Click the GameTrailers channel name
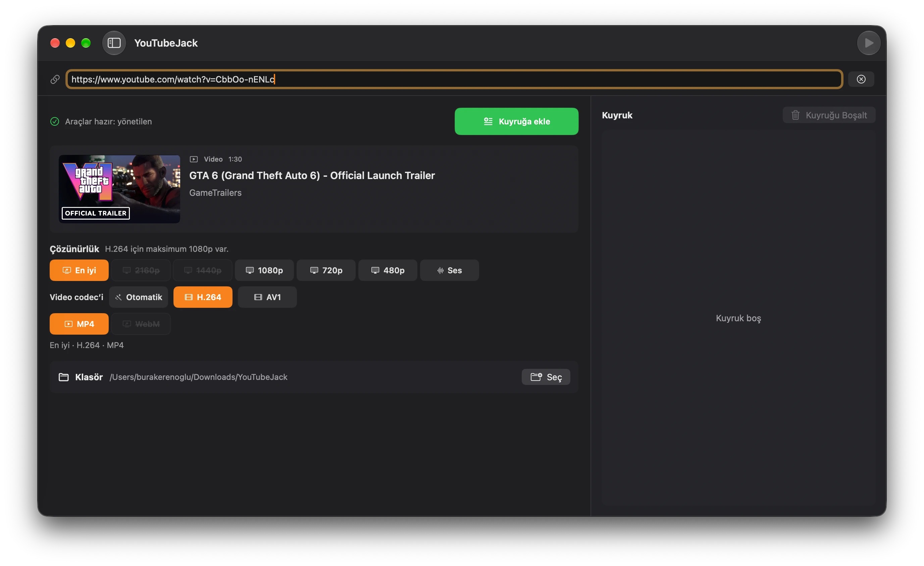924x566 pixels. tap(215, 193)
